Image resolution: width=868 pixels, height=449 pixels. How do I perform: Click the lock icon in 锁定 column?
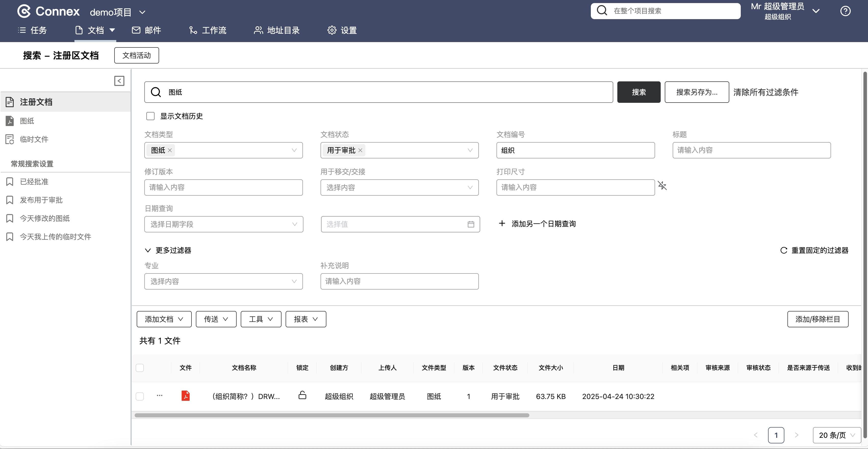tap(302, 395)
